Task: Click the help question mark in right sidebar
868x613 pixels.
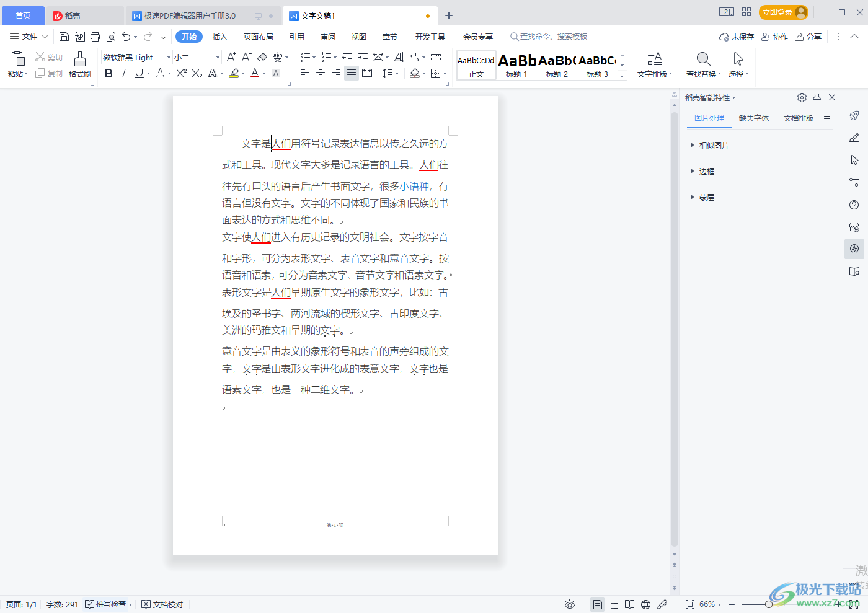Action: pyautogui.click(x=854, y=205)
